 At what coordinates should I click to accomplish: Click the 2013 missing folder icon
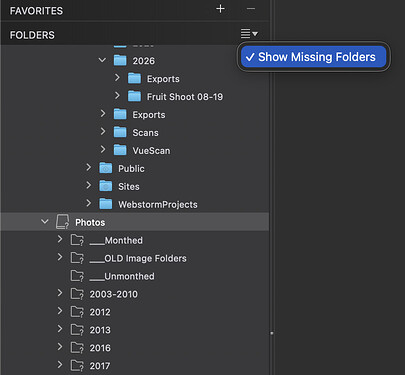click(77, 330)
